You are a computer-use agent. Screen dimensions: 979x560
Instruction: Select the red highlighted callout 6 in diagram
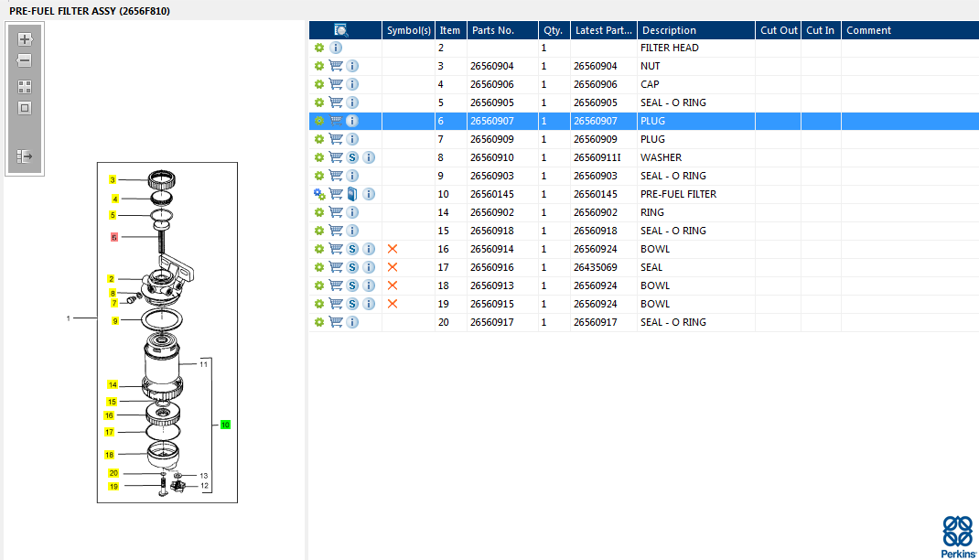[x=114, y=237]
